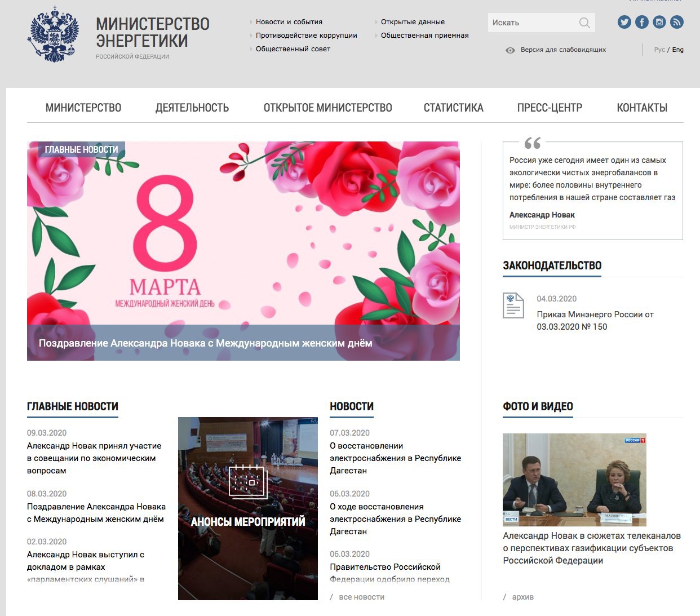Open Новости и события link
This screenshot has height=616, width=700.
point(289,22)
